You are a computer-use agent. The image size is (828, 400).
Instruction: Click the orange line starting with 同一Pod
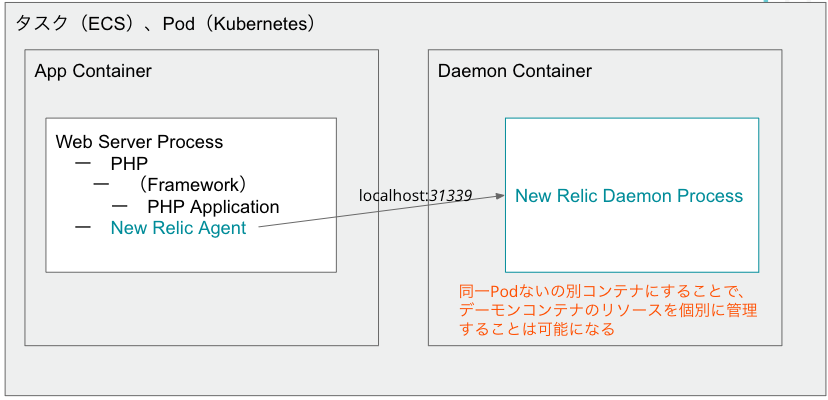point(597,292)
